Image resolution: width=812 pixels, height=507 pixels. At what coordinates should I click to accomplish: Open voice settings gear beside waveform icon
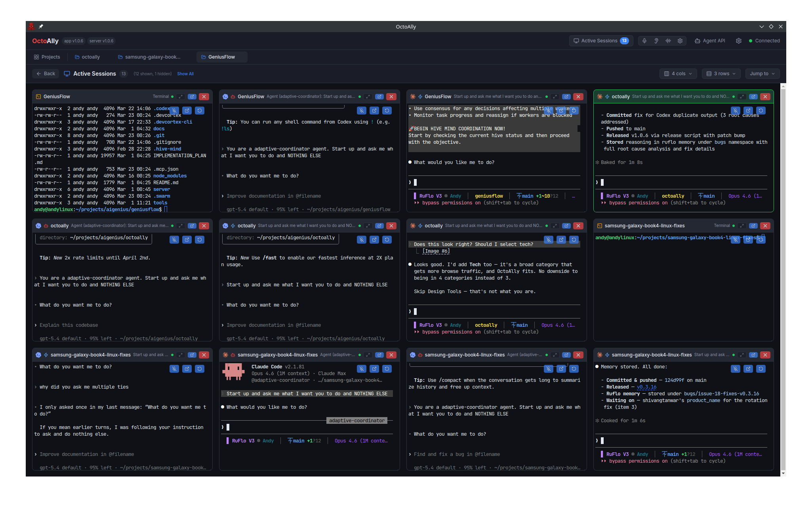click(680, 41)
